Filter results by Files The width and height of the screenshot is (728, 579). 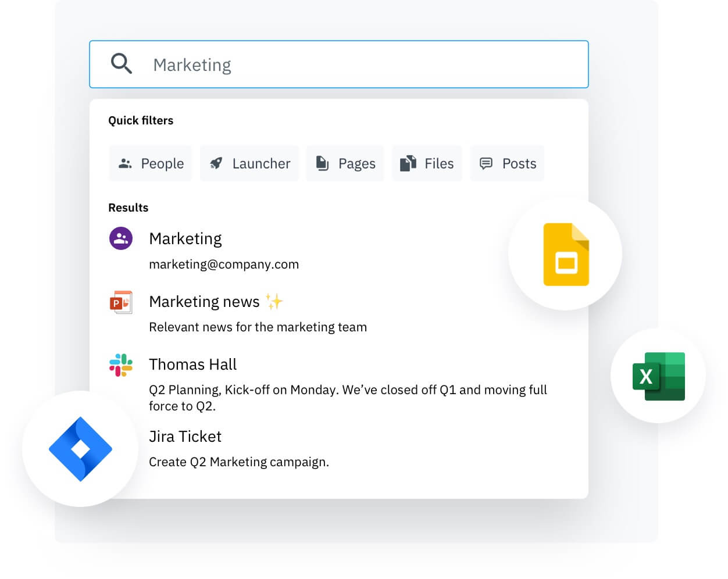[x=427, y=163]
